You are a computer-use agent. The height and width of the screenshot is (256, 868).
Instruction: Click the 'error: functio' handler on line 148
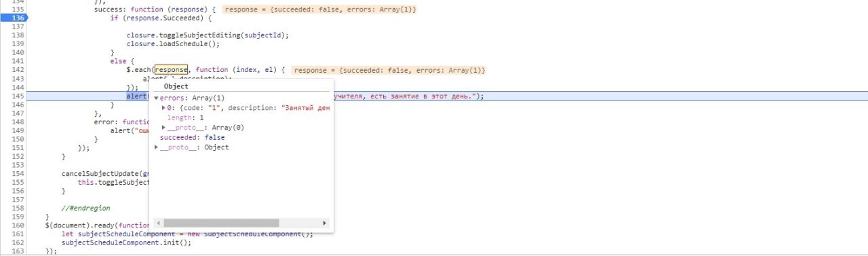click(121, 122)
